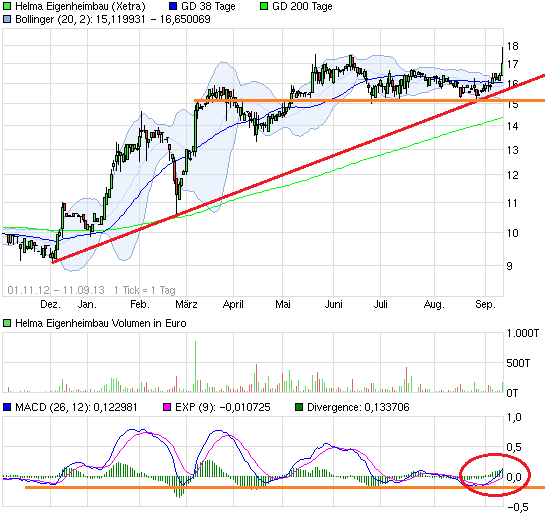The image size is (545, 515).
Task: Click the dark green Divergence swatch
Action: (x=299, y=407)
